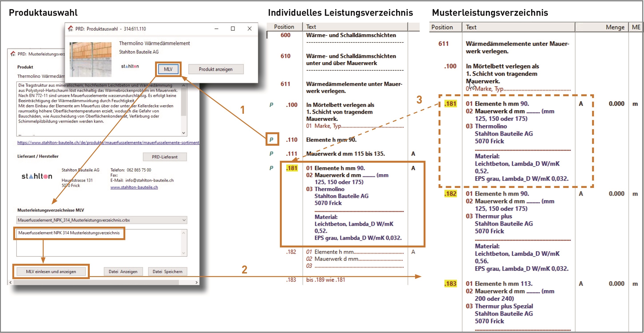
Task: Click the ME column header
Action: tap(636, 27)
